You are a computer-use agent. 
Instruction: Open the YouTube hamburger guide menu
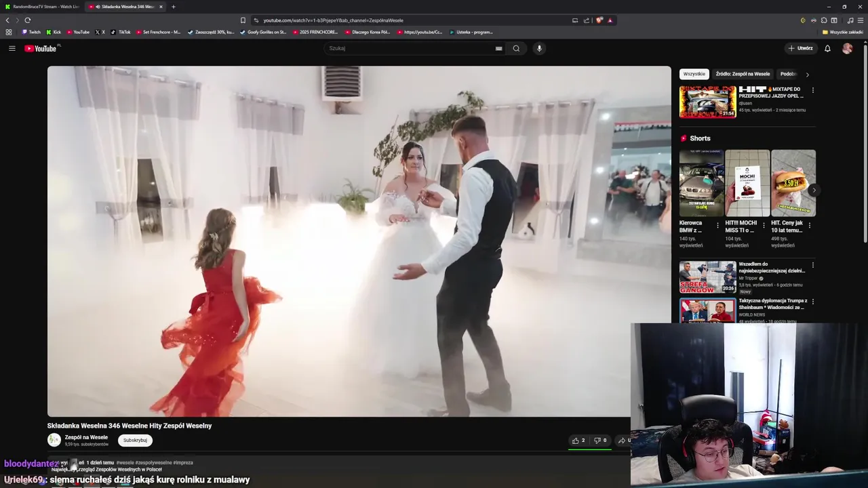click(x=12, y=48)
